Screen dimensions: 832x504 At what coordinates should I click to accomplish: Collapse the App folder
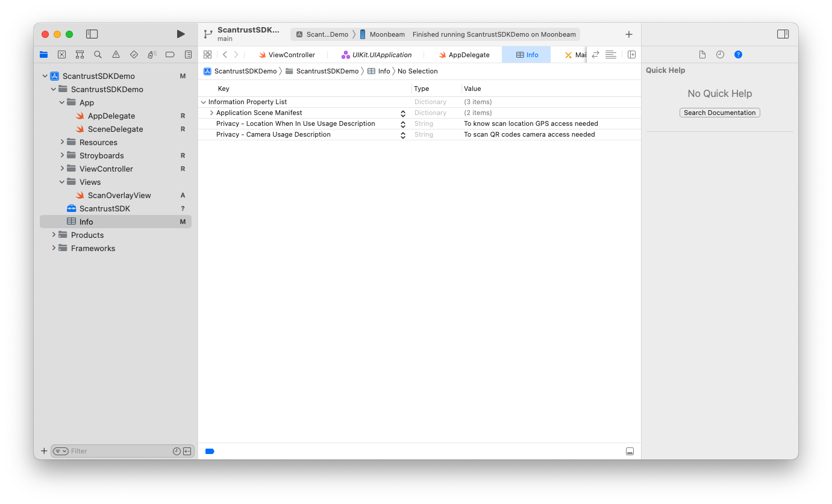61,102
